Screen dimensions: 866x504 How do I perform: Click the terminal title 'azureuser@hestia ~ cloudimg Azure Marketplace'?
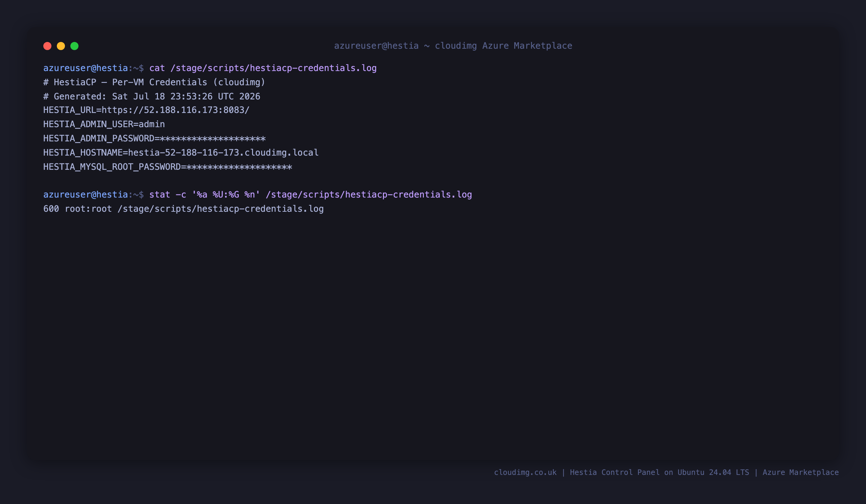(x=453, y=46)
